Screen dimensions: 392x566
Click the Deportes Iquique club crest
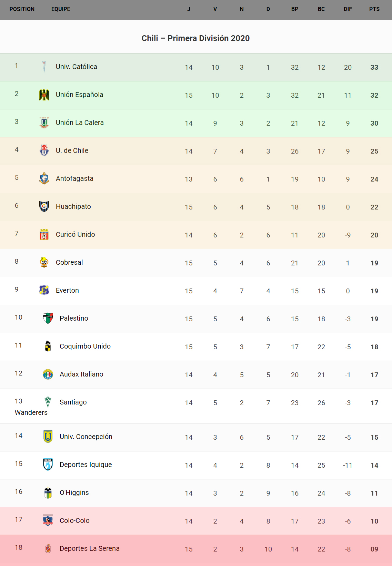48,465
